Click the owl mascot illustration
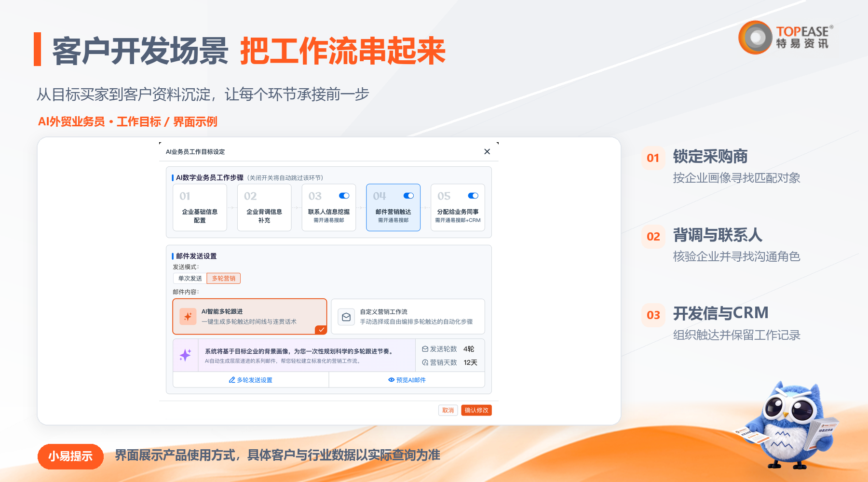Image resolution: width=868 pixels, height=482 pixels. tap(787, 424)
